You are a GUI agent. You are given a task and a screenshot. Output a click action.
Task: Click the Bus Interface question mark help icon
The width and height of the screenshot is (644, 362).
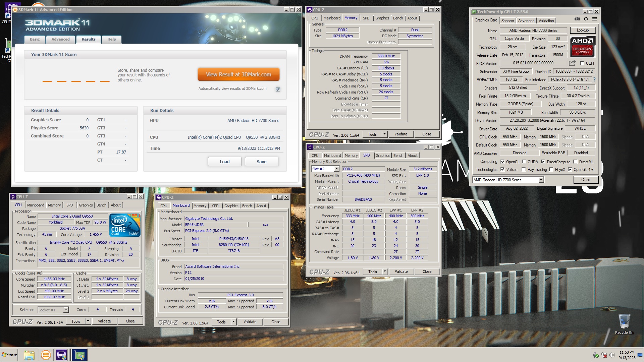tap(594, 80)
